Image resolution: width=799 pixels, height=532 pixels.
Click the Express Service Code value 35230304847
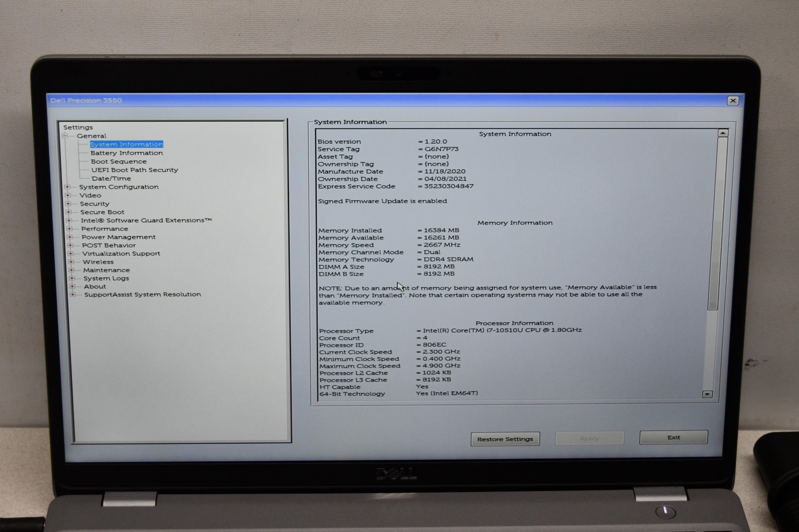click(448, 186)
